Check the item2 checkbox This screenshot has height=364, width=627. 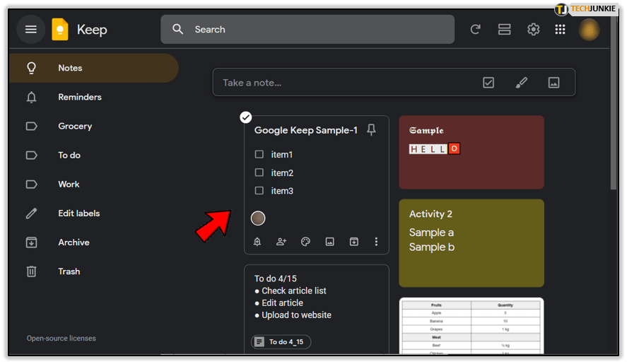click(x=259, y=172)
